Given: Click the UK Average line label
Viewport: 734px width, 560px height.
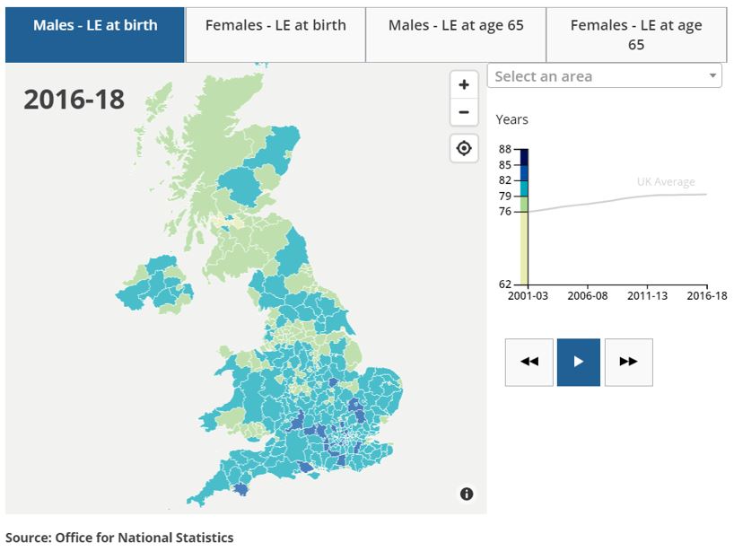Looking at the screenshot, I should tap(666, 182).
